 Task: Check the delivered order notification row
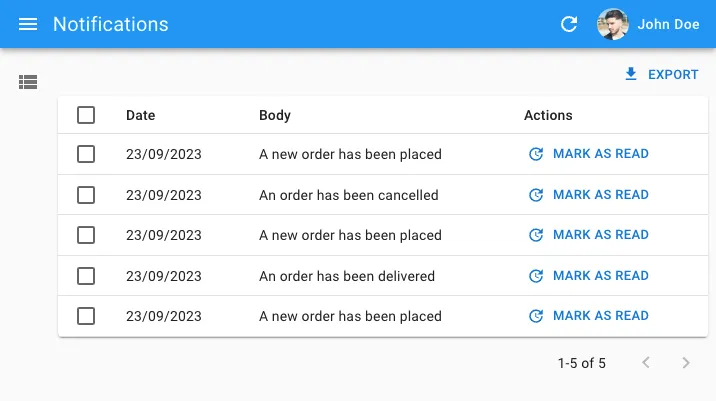point(86,276)
